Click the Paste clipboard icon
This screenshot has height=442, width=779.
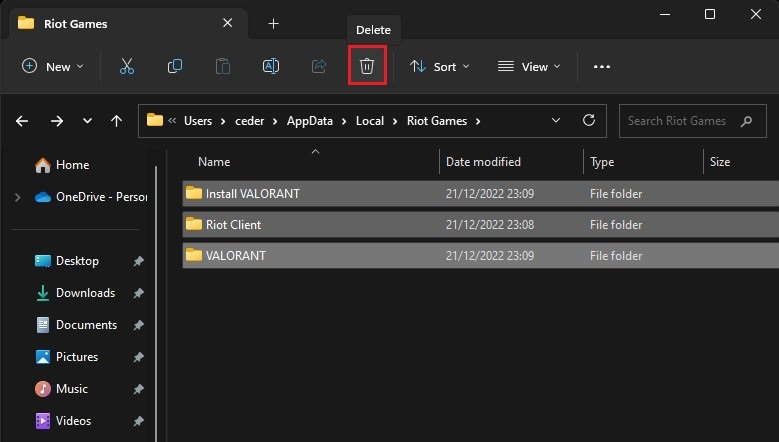pyautogui.click(x=223, y=66)
